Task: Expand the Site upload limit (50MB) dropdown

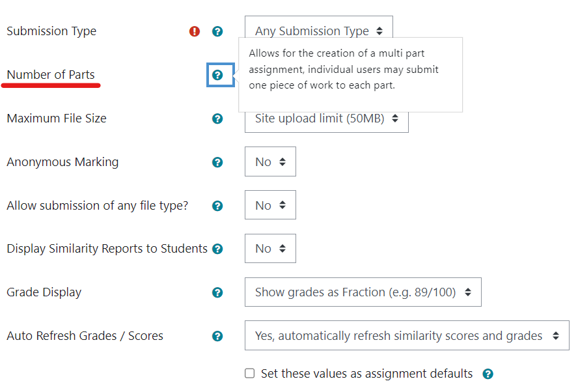Action: coord(326,119)
